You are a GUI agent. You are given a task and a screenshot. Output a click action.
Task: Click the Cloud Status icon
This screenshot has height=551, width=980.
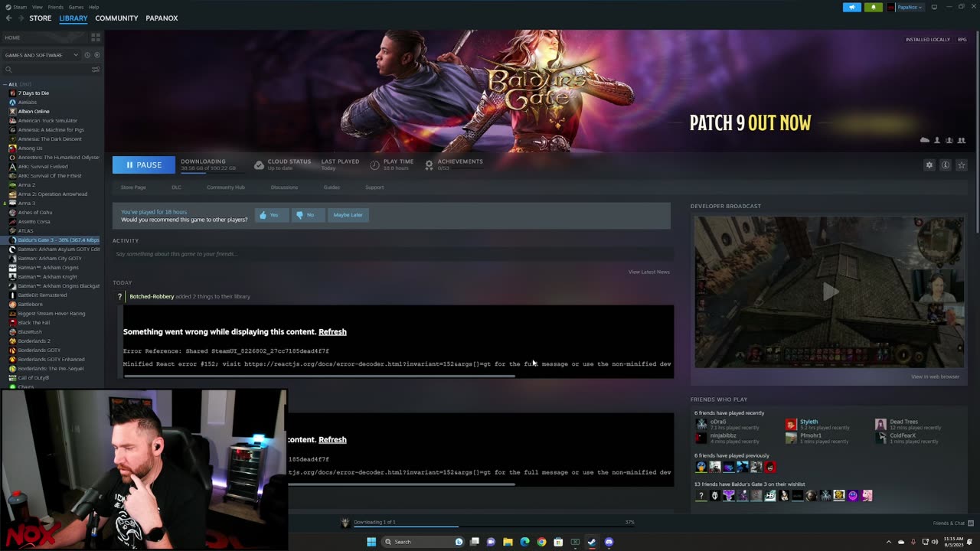(x=259, y=165)
